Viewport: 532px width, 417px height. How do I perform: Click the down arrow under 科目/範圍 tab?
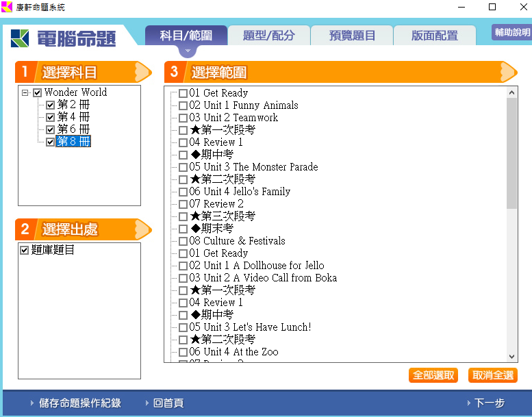186,51
